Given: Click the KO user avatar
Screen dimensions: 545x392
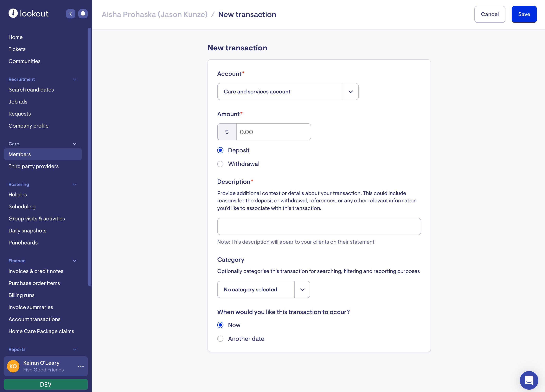Looking at the screenshot, I should (13, 366).
